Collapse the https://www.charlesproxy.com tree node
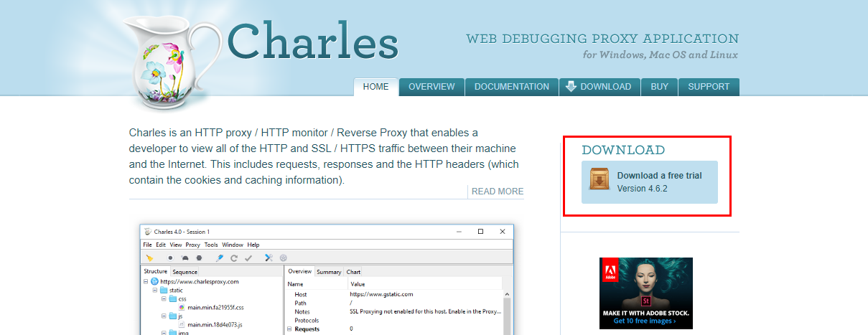This screenshot has width=868, height=335. pos(146,282)
